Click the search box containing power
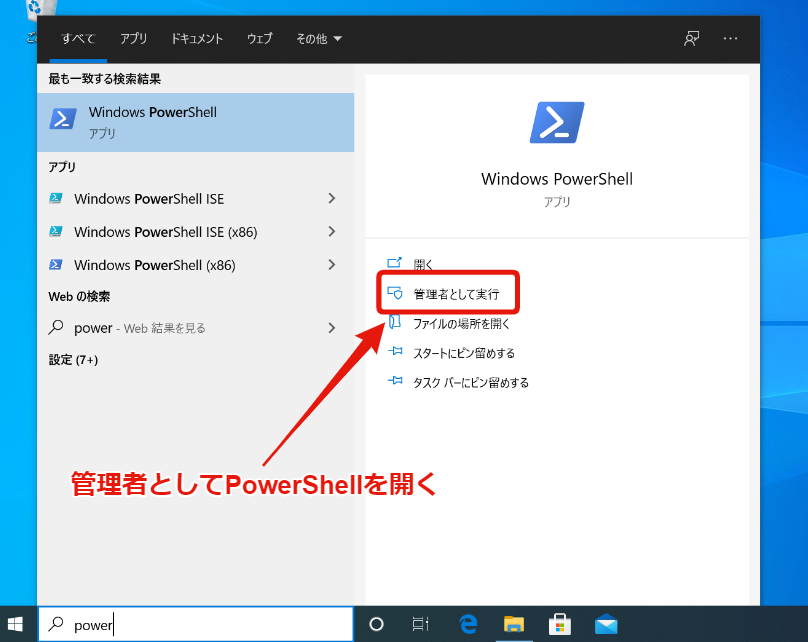Screen dimensions: 808x642 click(196, 624)
